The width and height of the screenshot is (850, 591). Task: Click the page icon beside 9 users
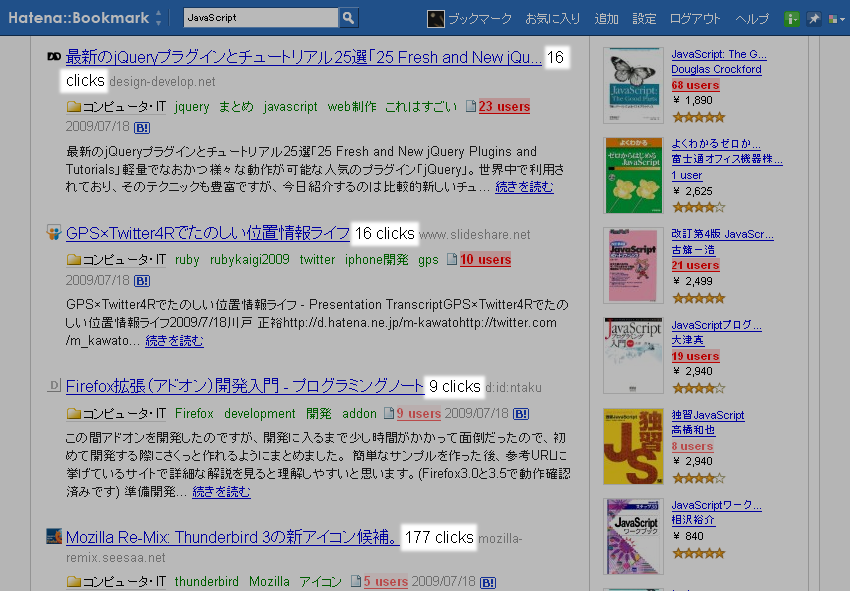pyautogui.click(x=389, y=413)
